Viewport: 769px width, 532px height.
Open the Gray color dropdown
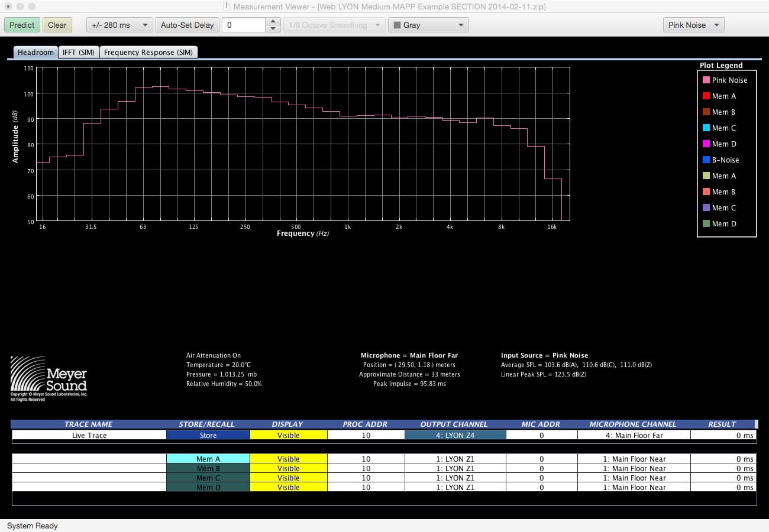coord(428,25)
